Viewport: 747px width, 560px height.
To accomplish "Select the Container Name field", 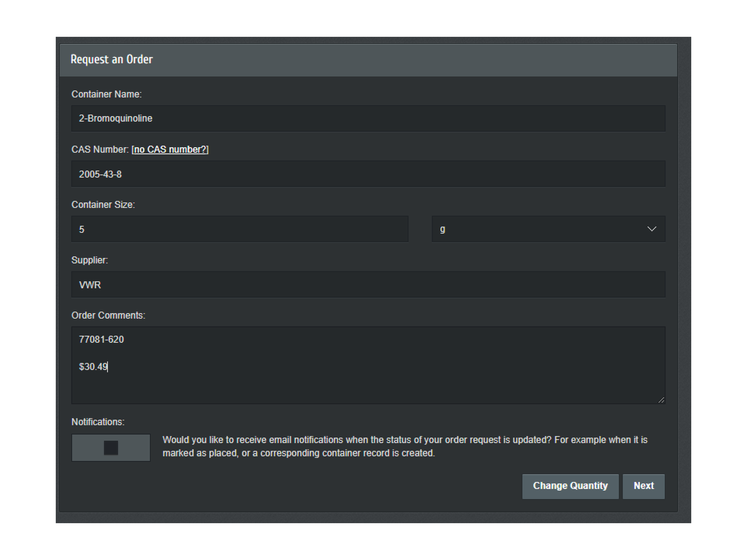I will pos(368,118).
